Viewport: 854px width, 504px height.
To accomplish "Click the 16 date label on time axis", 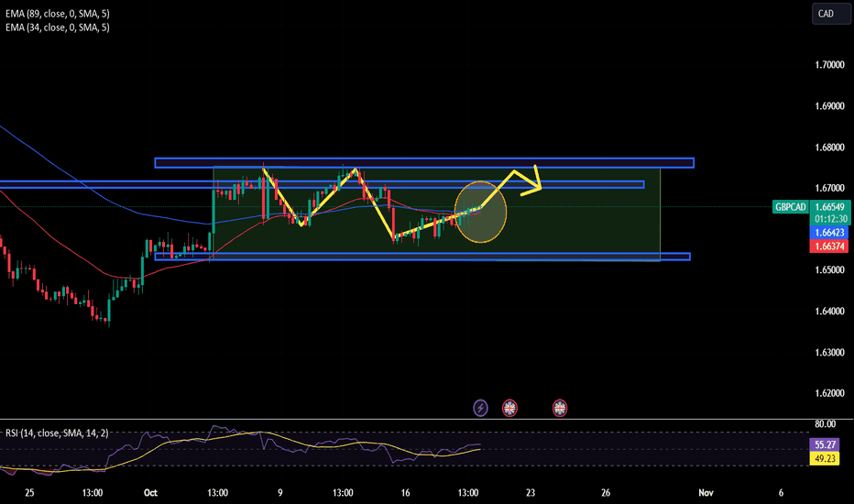I will point(405,493).
